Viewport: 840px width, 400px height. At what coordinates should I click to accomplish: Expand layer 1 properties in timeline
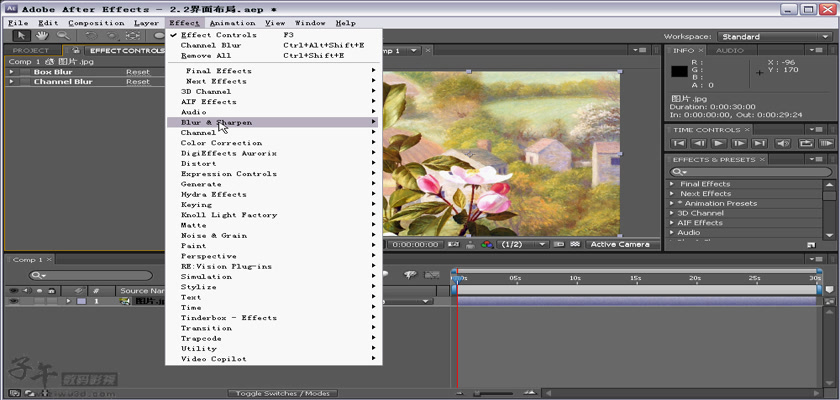(x=68, y=301)
